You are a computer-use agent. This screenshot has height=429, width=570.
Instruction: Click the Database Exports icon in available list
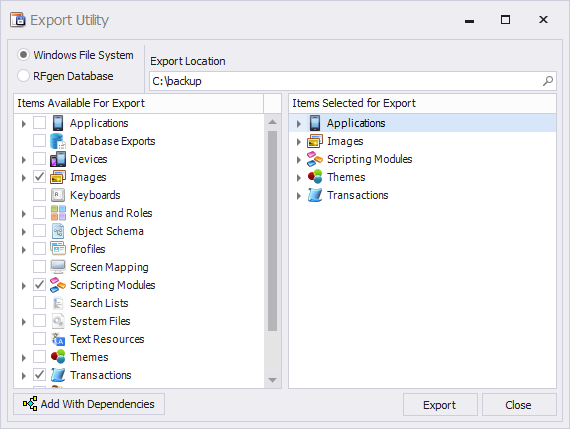[x=58, y=141]
